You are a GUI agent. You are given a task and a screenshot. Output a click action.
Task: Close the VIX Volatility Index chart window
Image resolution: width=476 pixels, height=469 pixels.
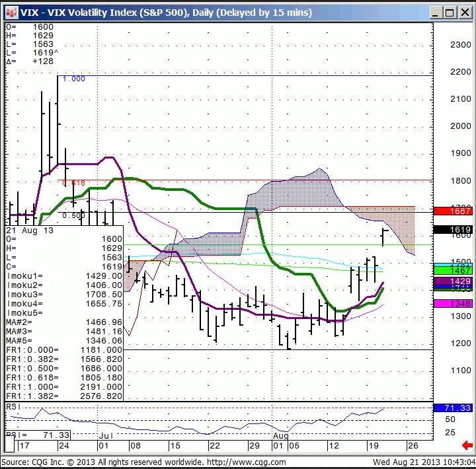465,13
